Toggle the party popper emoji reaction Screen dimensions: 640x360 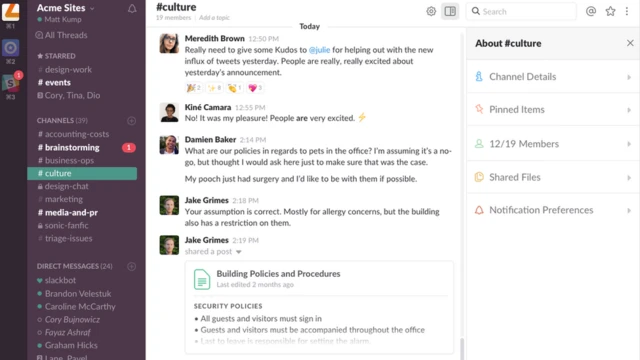tap(194, 87)
